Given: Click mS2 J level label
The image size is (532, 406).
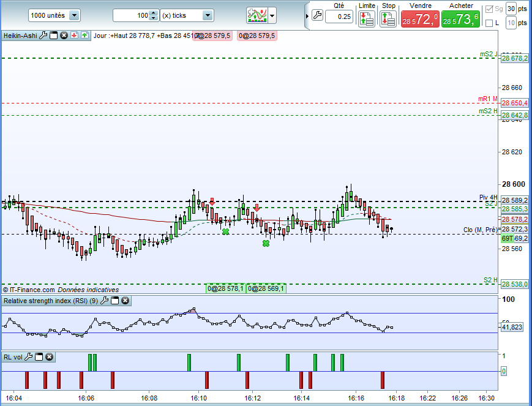Looking at the screenshot, I should pos(489,54).
